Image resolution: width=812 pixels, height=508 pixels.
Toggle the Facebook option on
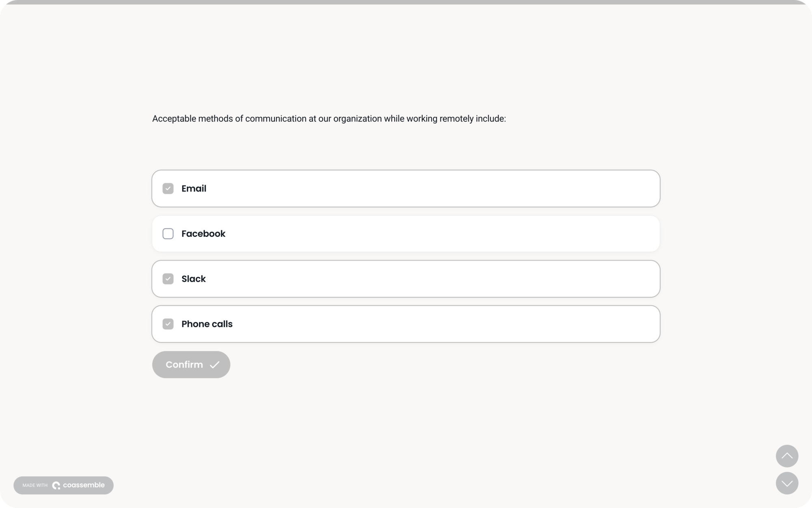click(x=168, y=234)
